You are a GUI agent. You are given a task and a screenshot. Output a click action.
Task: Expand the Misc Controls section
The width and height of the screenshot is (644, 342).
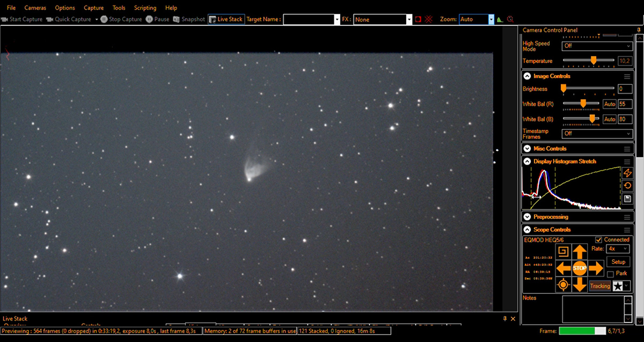(527, 149)
